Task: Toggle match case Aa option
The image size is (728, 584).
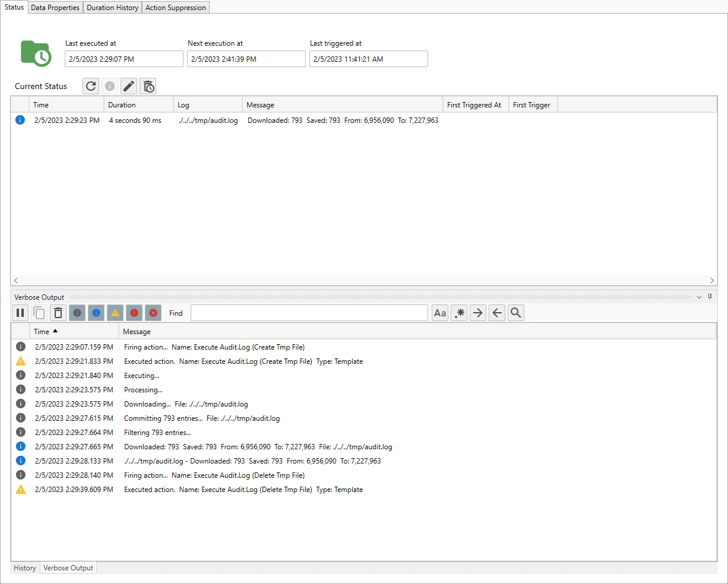Action: (440, 313)
